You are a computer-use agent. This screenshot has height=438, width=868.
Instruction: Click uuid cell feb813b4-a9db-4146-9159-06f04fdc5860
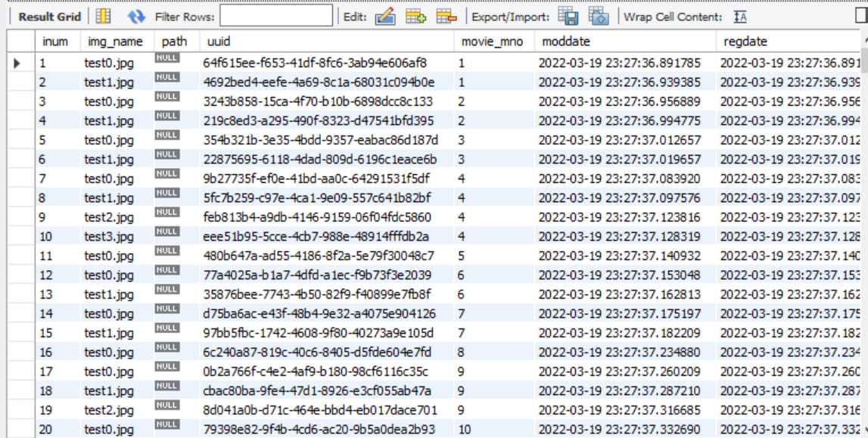point(327,217)
